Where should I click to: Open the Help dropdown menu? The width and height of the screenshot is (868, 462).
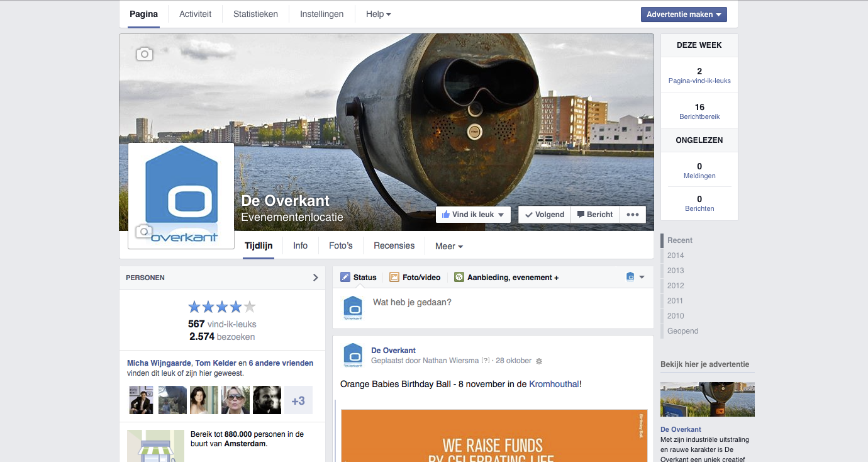click(378, 14)
